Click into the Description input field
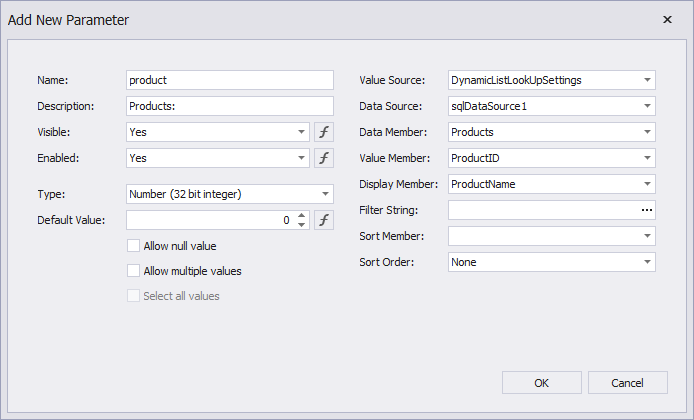The height and width of the screenshot is (420, 694). coord(230,106)
